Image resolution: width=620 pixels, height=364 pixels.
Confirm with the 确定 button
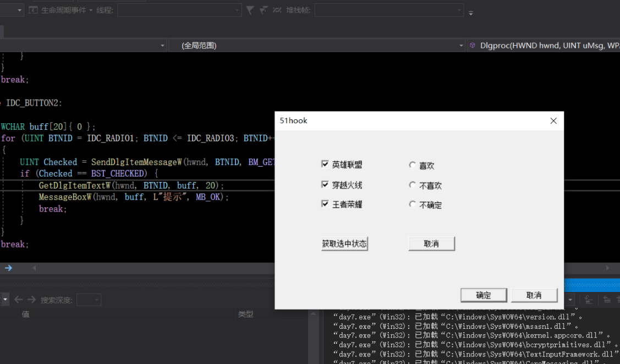(x=484, y=295)
